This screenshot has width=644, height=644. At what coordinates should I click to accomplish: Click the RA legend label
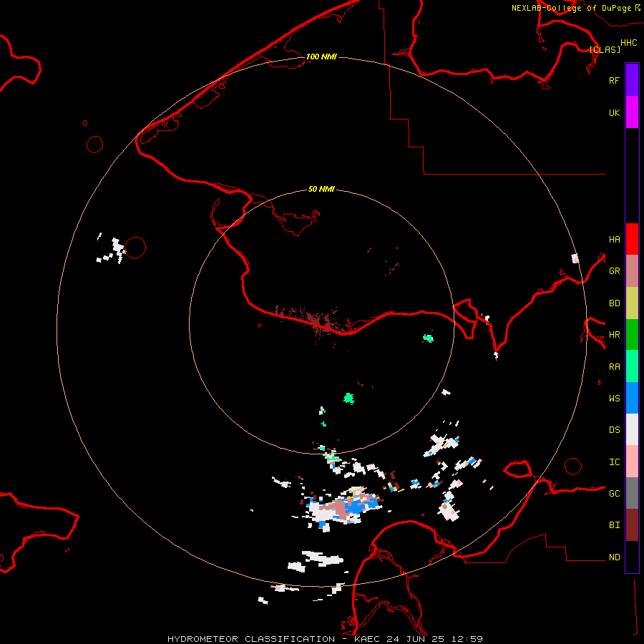[x=614, y=367]
